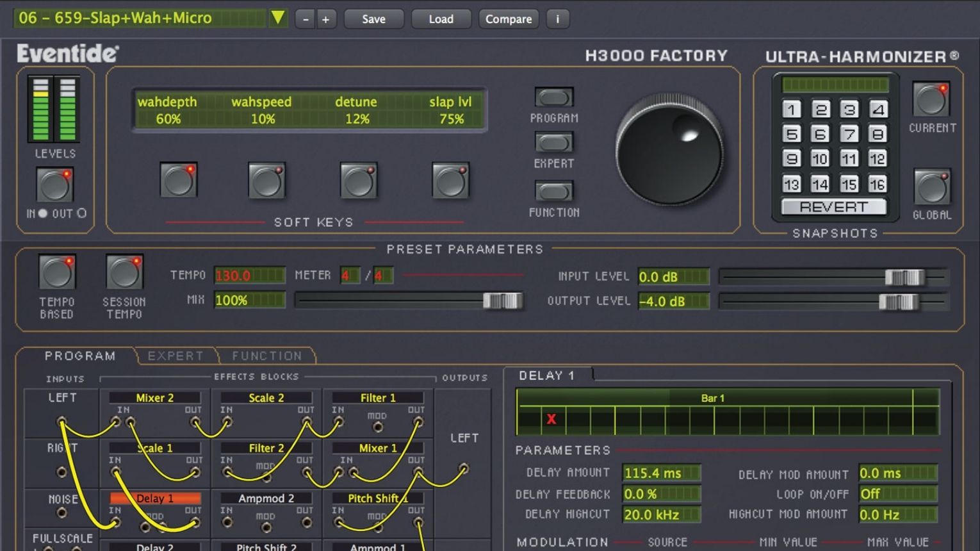Click the CURRENT snapshot button

pos(931,99)
